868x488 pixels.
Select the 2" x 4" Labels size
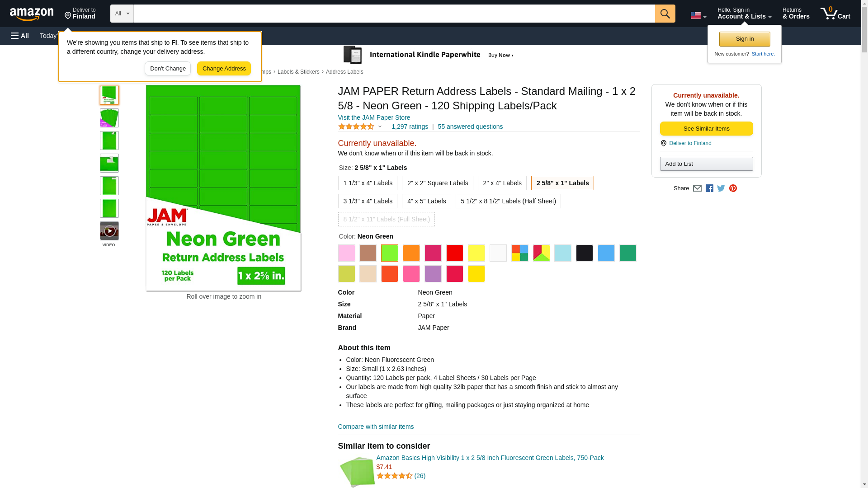(502, 183)
